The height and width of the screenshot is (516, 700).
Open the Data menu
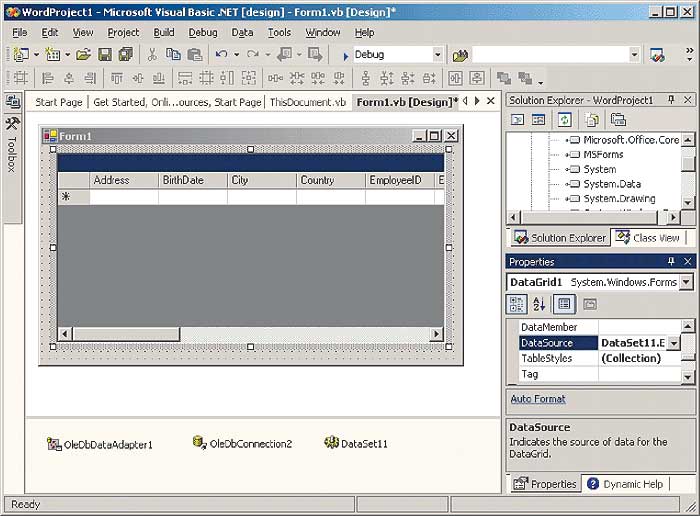click(242, 33)
